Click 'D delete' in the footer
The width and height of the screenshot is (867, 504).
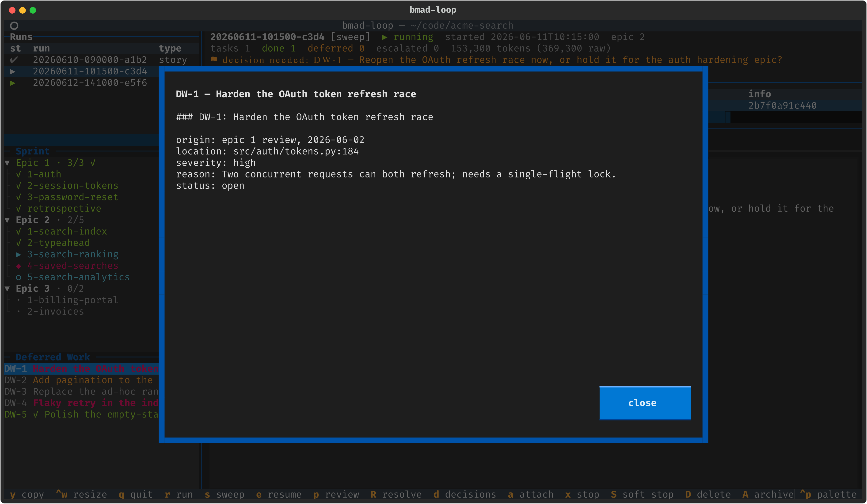(x=708, y=494)
